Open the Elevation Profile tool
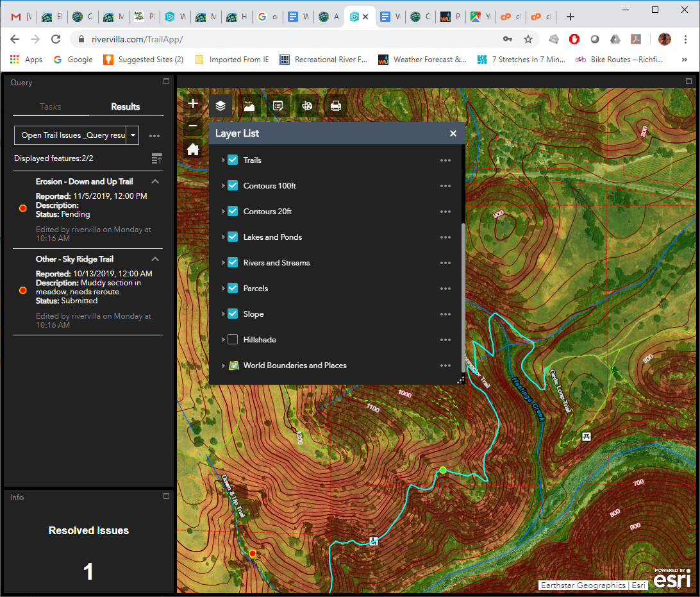This screenshot has width=700, height=597. (x=249, y=106)
